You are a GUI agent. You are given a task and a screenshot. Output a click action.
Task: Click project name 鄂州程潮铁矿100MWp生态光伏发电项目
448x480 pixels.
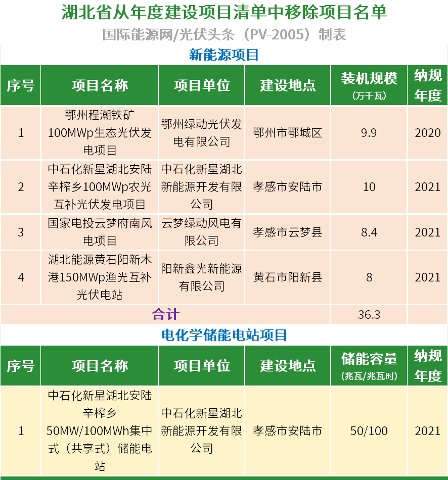pos(100,132)
